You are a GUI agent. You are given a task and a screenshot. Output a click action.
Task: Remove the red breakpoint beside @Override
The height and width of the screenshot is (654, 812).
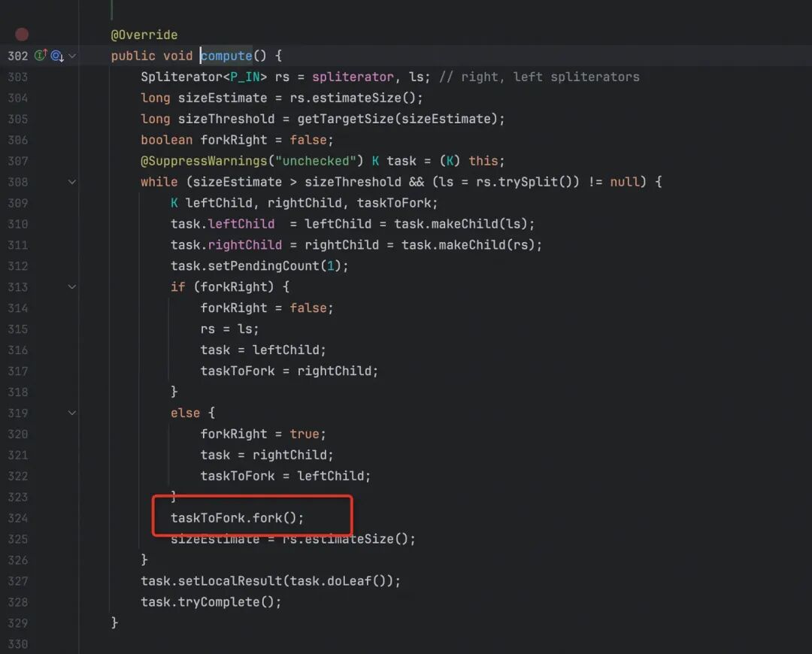(22, 35)
